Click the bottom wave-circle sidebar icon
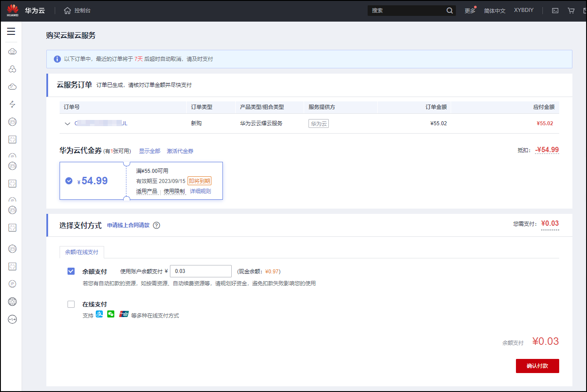This screenshot has height=392, width=587. click(x=12, y=319)
